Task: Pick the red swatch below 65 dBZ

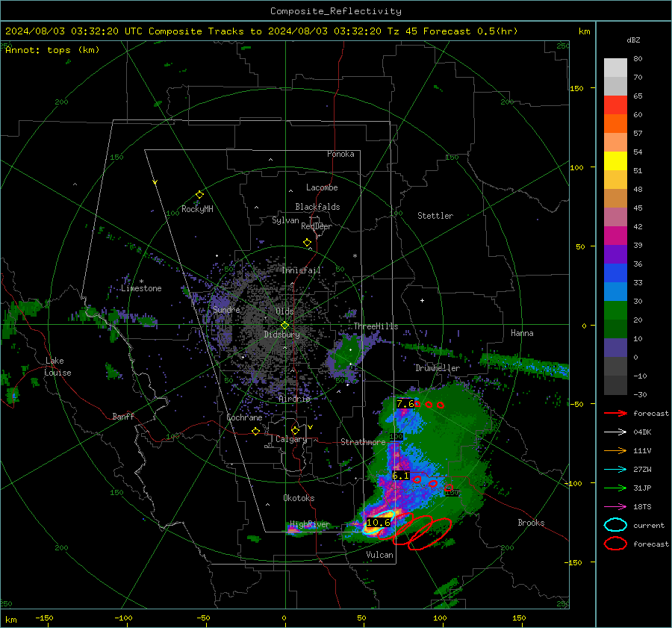Action: click(615, 105)
